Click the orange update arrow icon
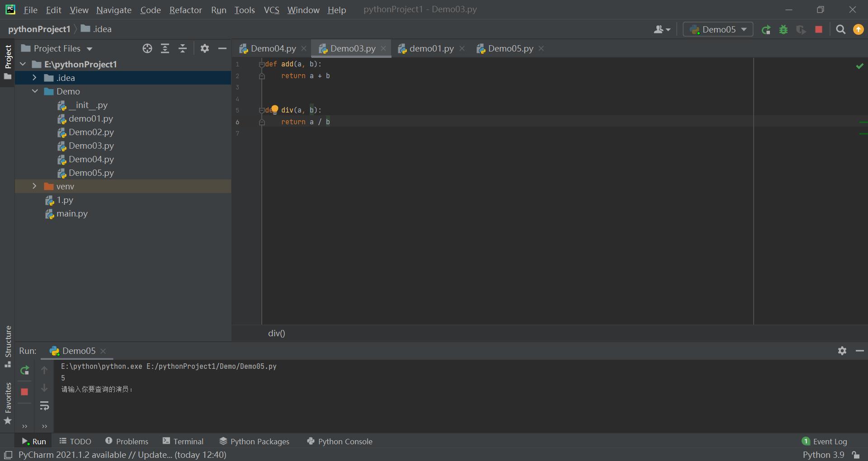Image resolution: width=868 pixels, height=461 pixels. coord(858,29)
